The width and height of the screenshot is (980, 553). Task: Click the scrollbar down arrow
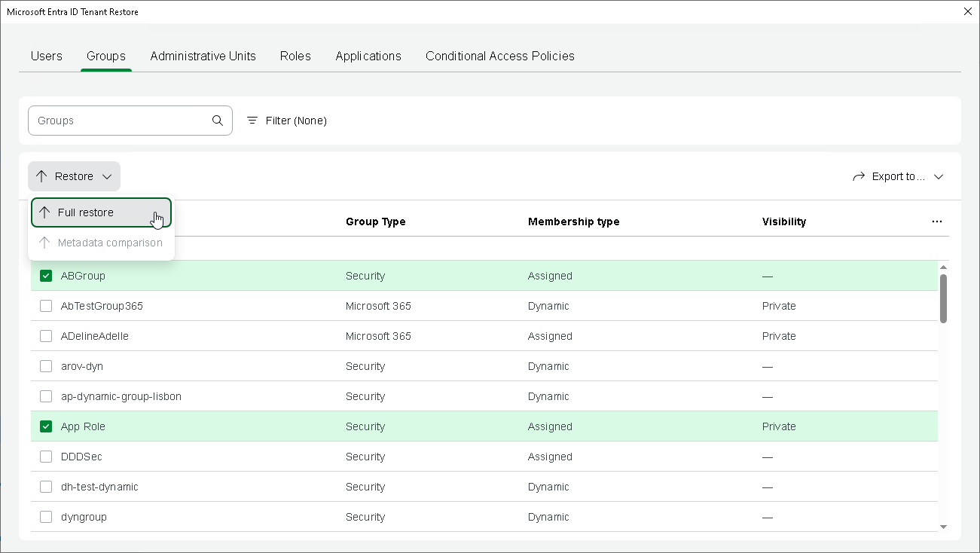(943, 527)
